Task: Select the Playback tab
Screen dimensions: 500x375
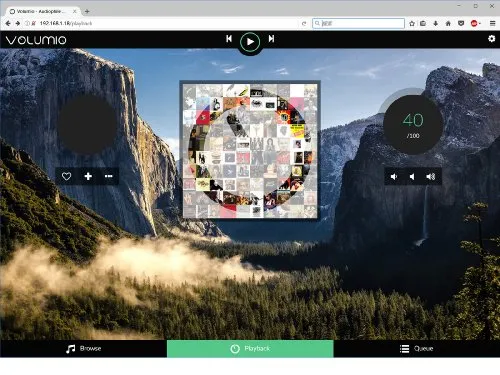Action: 250,349
